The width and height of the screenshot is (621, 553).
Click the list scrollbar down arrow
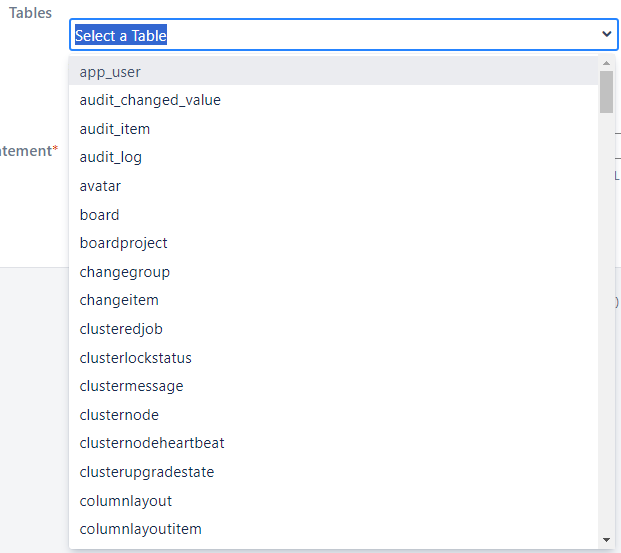606,540
